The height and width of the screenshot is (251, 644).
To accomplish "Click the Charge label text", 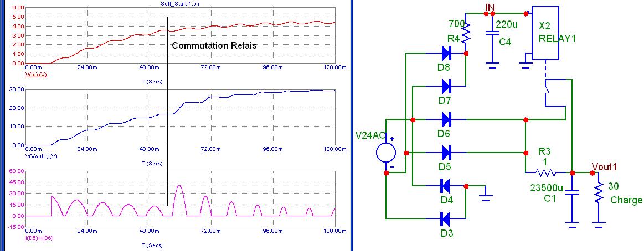I will [x=626, y=200].
